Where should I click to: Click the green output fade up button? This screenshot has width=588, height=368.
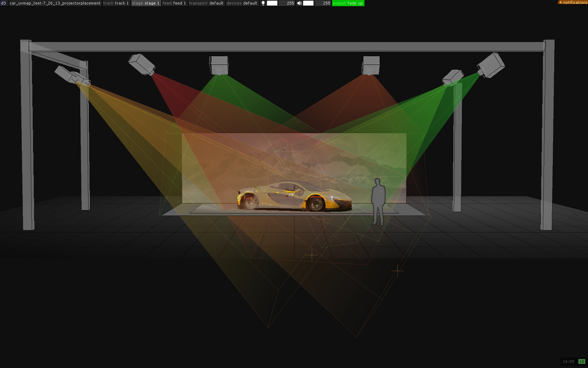pyautogui.click(x=348, y=3)
